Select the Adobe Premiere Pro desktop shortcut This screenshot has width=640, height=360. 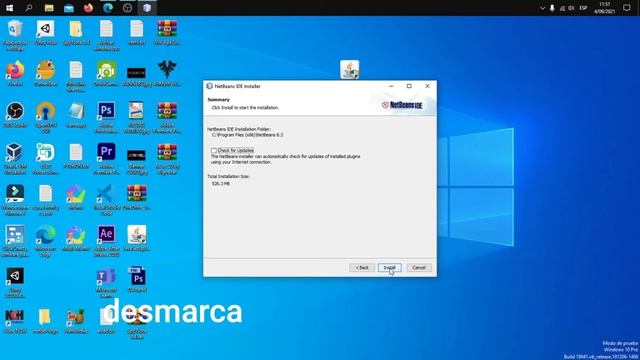(106, 159)
